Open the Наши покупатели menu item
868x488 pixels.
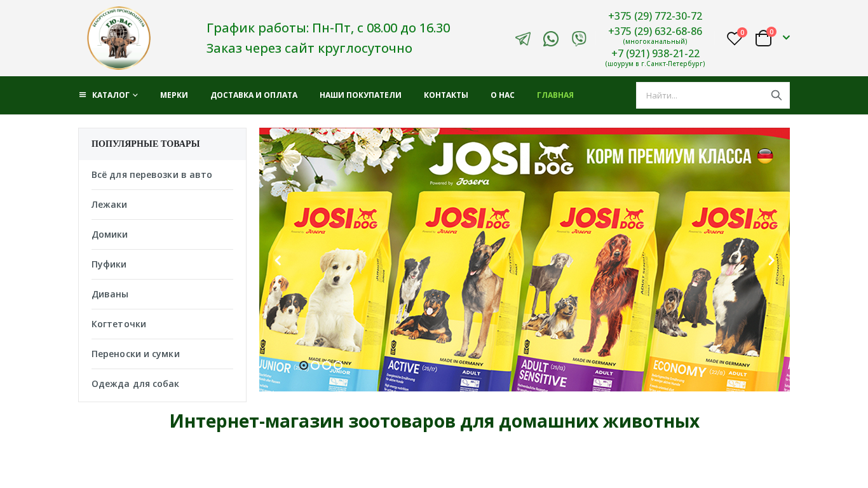tap(360, 95)
